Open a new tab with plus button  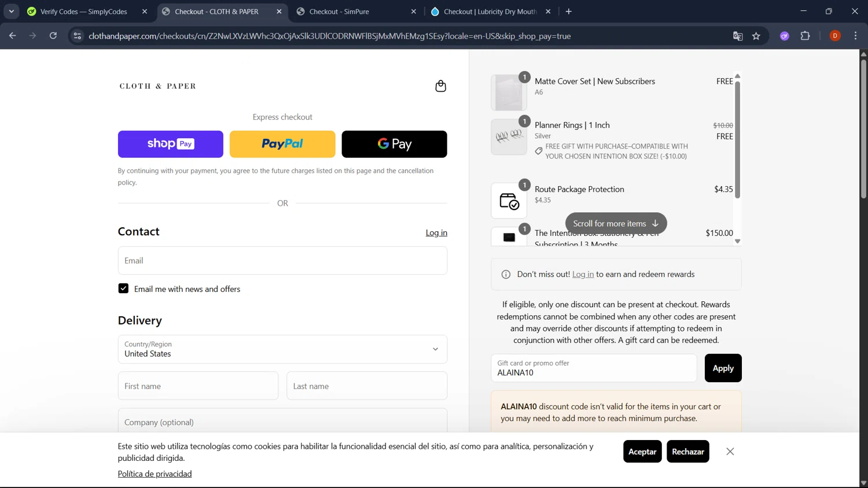click(569, 12)
